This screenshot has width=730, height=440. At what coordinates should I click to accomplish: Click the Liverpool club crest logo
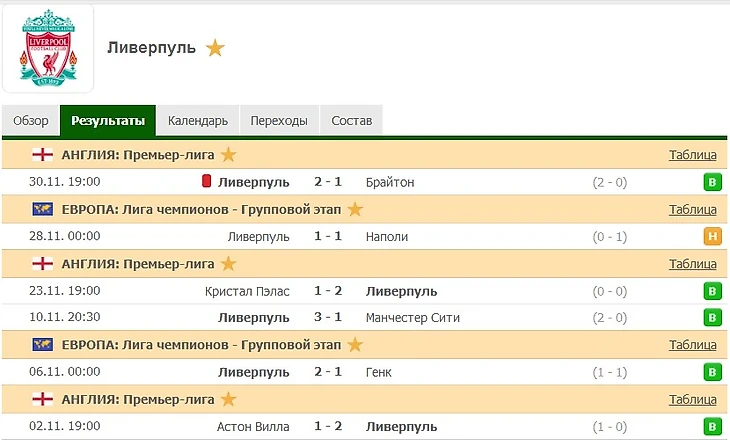(47, 48)
